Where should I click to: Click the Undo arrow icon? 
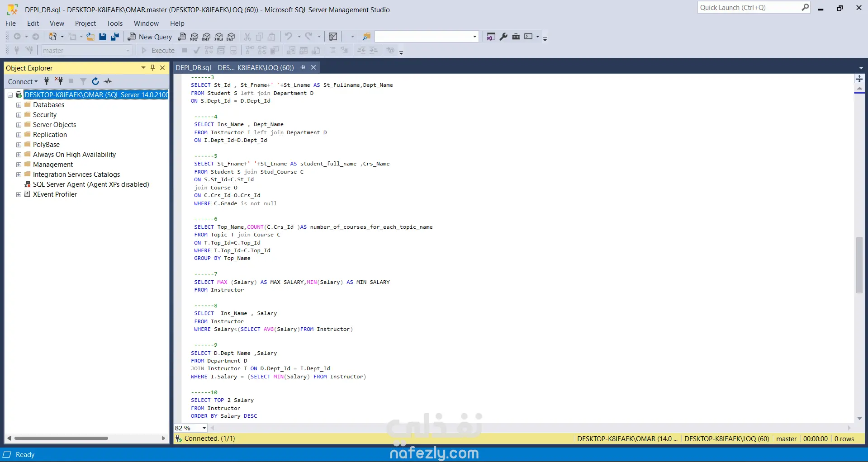[x=288, y=37]
